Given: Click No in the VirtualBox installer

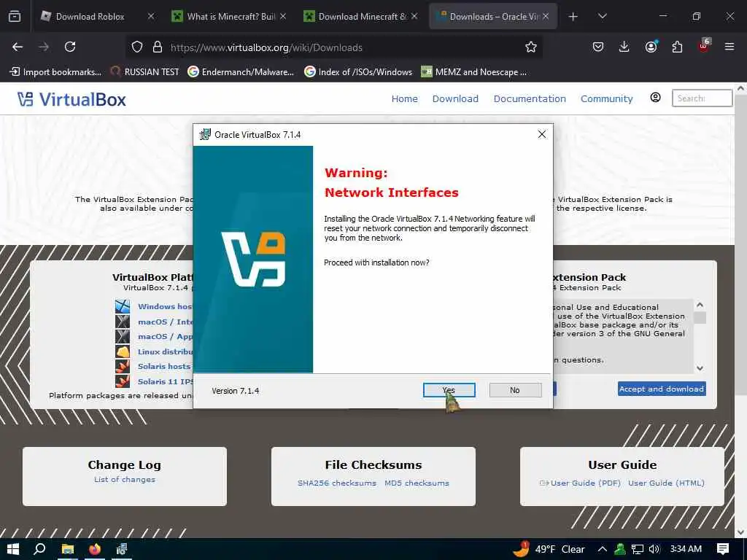Looking at the screenshot, I should pos(515,390).
